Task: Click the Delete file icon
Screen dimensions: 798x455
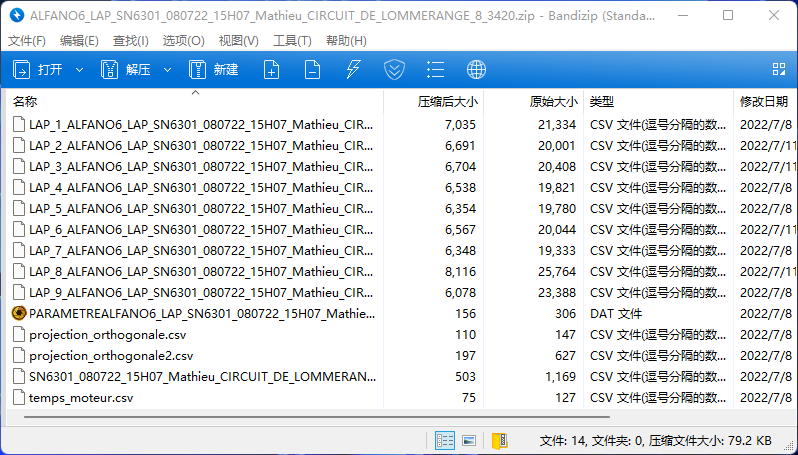Action: pyautogui.click(x=312, y=70)
